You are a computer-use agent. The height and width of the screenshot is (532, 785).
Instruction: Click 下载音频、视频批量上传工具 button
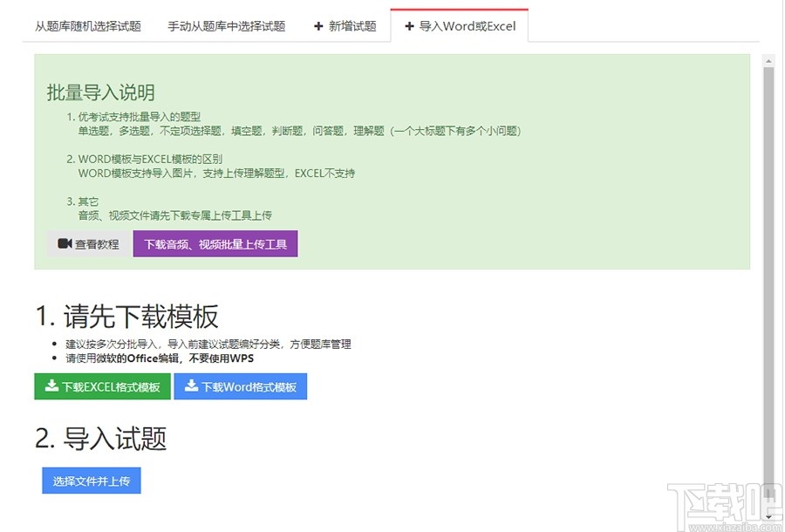tap(215, 244)
